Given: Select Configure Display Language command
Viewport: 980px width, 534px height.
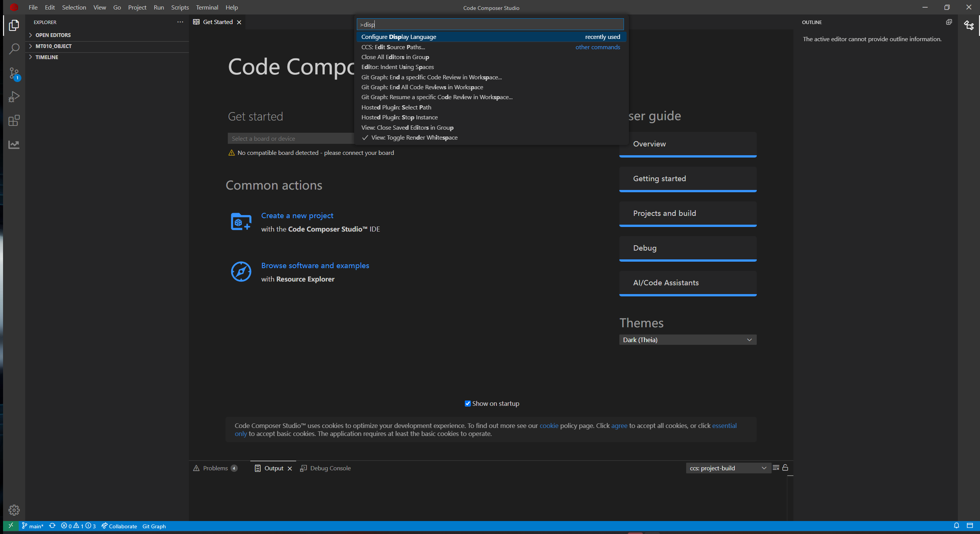Looking at the screenshot, I should click(x=398, y=37).
